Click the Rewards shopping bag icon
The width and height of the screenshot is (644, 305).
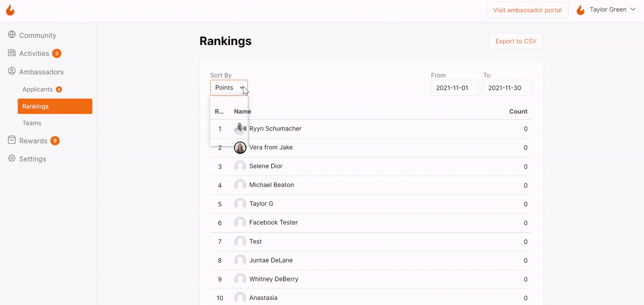(12, 140)
